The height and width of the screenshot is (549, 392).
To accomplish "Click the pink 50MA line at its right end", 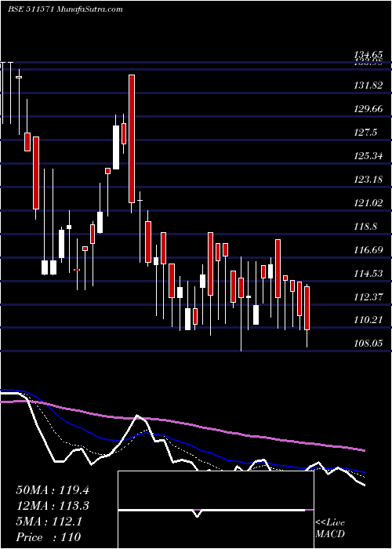I will pos(363,450).
